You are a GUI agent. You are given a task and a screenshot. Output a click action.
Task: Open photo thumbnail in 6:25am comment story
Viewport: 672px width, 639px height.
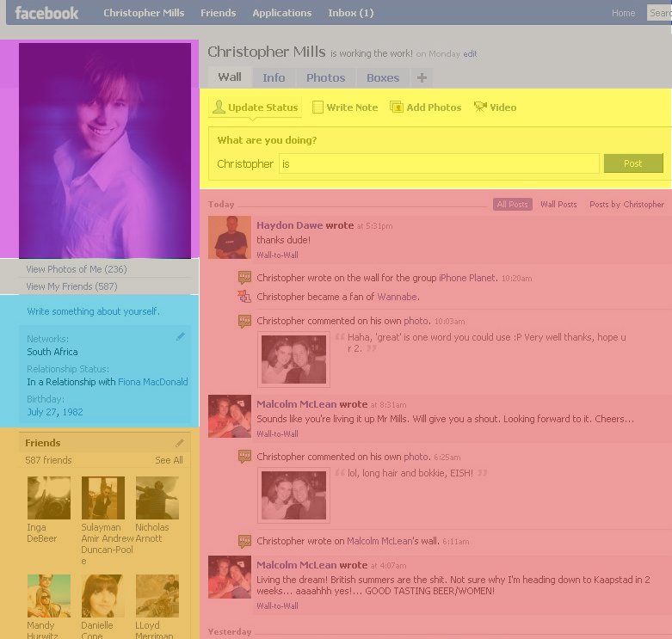pos(293,495)
